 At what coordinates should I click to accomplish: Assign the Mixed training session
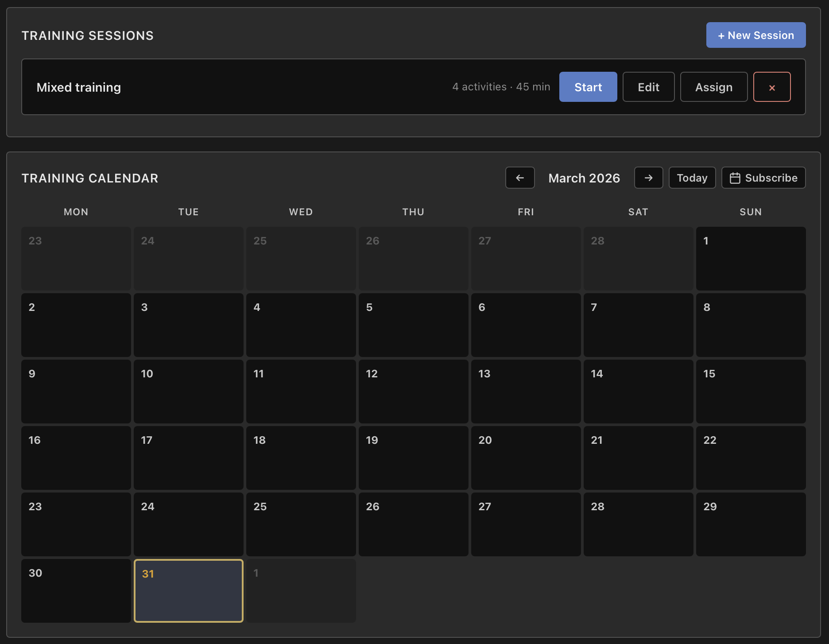(713, 87)
